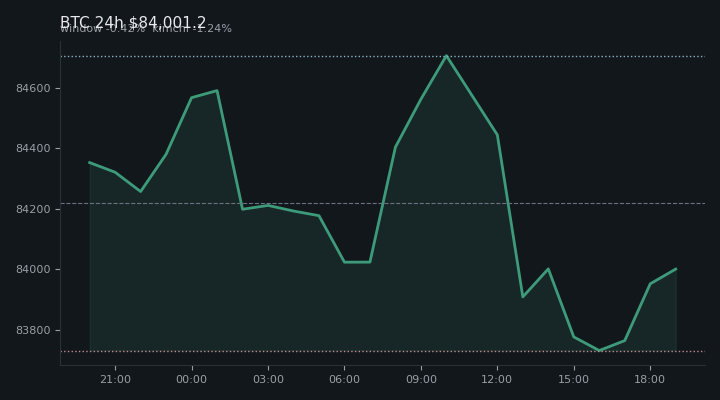This screenshot has height=400, width=720.
Task: Click the 18:00 time axis label
Action: pyautogui.click(x=649, y=379)
